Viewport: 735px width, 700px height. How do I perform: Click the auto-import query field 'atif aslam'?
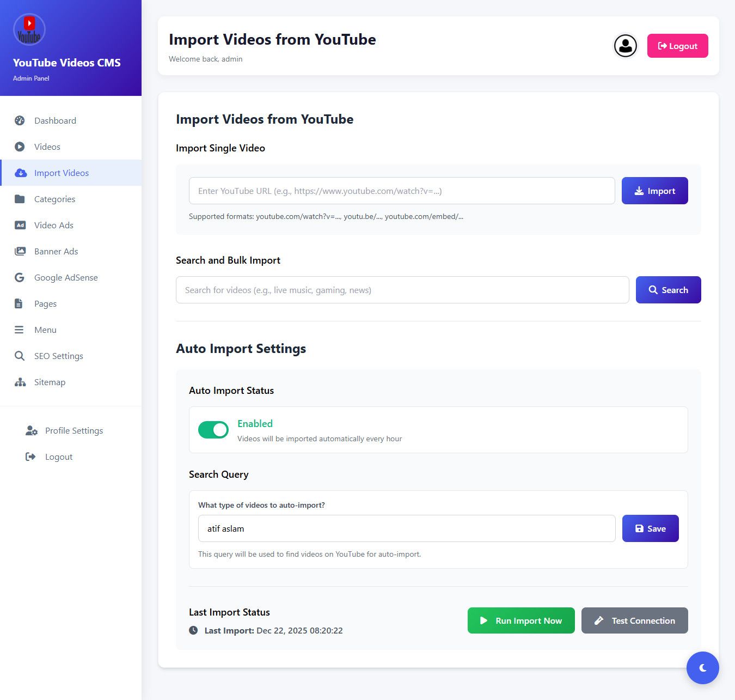tap(407, 528)
